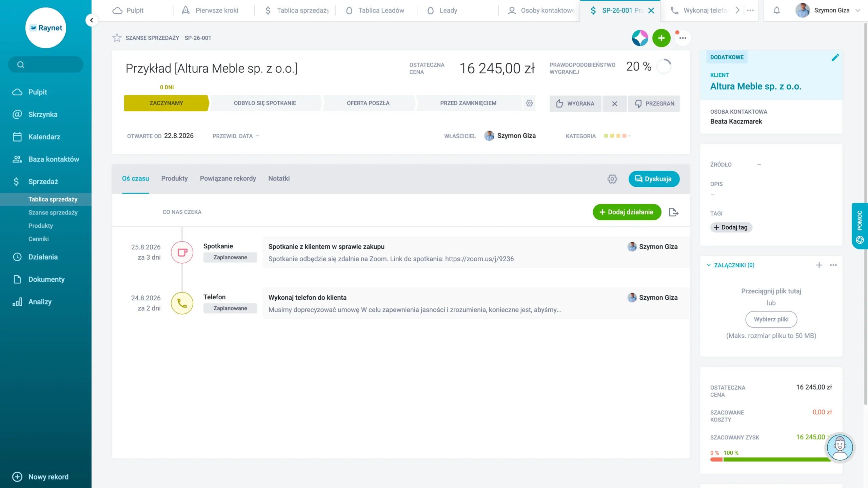Open the Notatki tab
Image resolution: width=868 pixels, height=488 pixels.
279,179
